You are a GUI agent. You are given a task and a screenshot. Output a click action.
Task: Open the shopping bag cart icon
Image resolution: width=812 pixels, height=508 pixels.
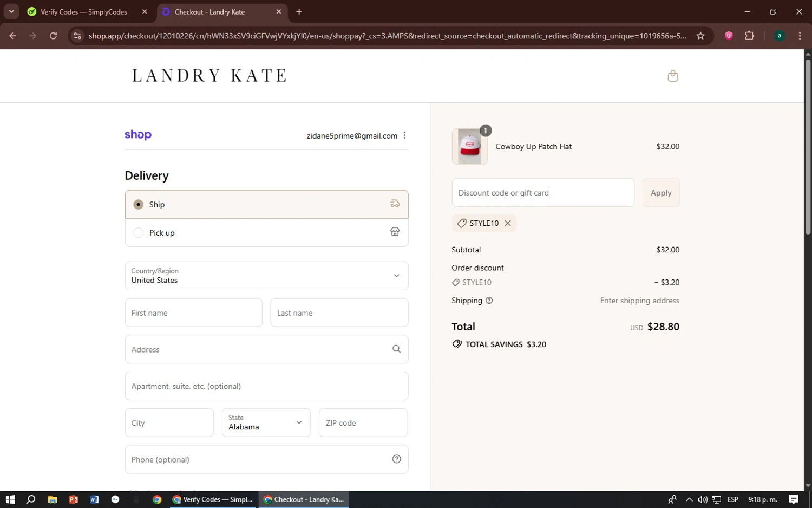pos(673,76)
